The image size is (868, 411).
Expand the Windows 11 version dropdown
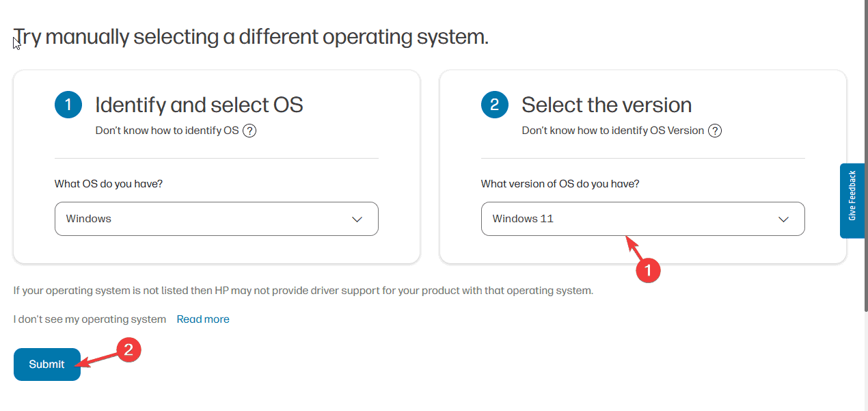tap(642, 219)
